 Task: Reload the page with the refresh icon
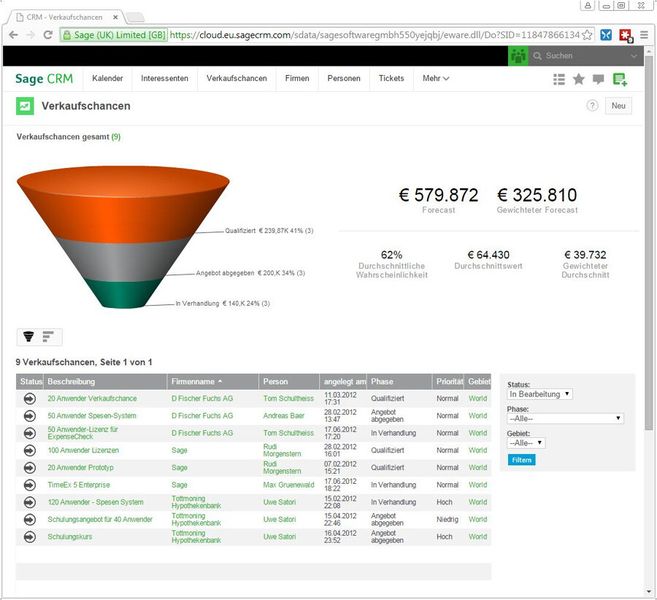(48, 35)
